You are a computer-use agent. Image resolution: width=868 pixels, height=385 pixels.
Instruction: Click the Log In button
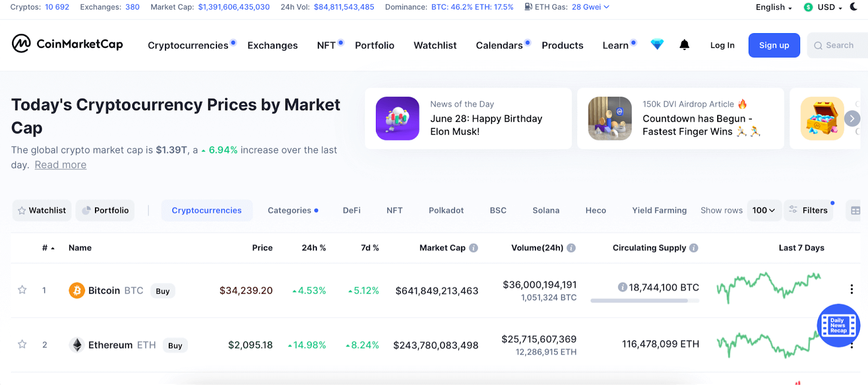click(722, 45)
